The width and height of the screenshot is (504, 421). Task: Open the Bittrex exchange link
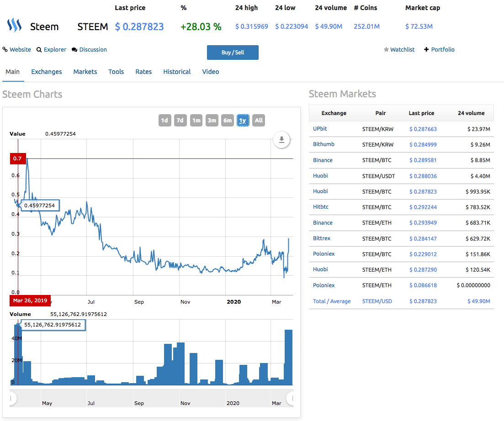[x=322, y=238]
